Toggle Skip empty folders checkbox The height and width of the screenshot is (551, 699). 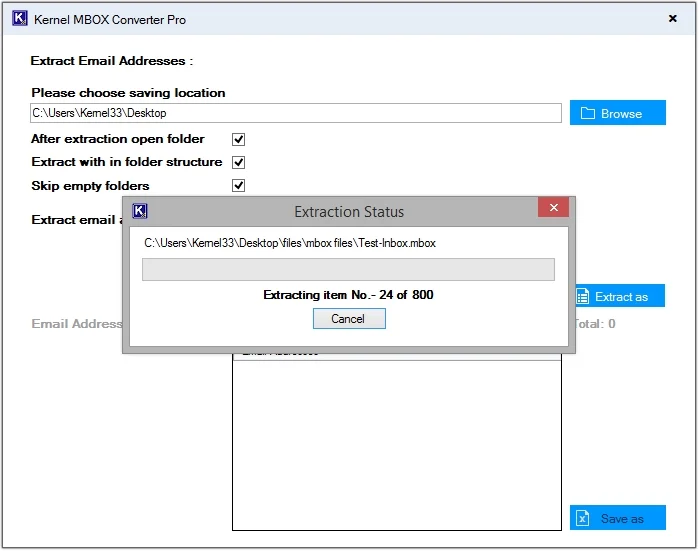(238, 185)
